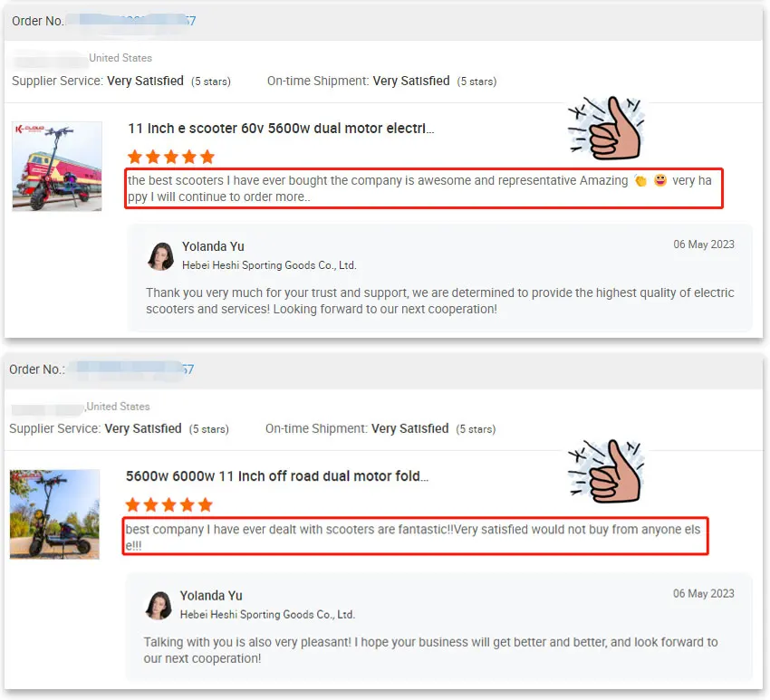
Task: Click the first reply's 06 May 2023 date
Action: click(x=704, y=245)
